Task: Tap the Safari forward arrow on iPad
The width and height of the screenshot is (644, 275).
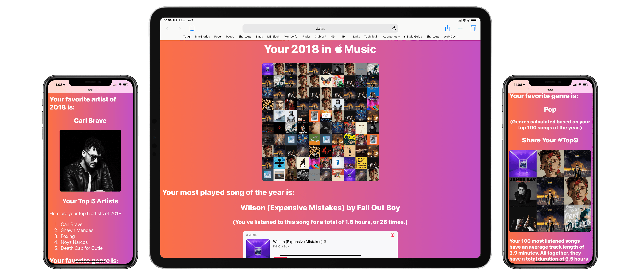Action: (x=180, y=28)
